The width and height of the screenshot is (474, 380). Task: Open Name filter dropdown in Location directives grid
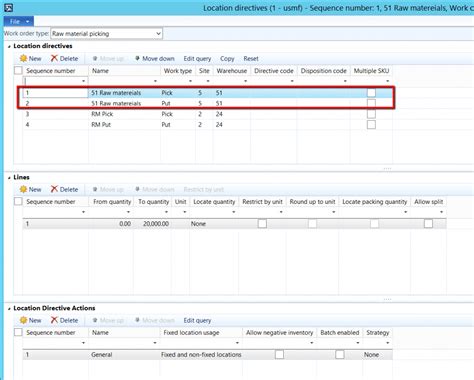tap(155, 81)
